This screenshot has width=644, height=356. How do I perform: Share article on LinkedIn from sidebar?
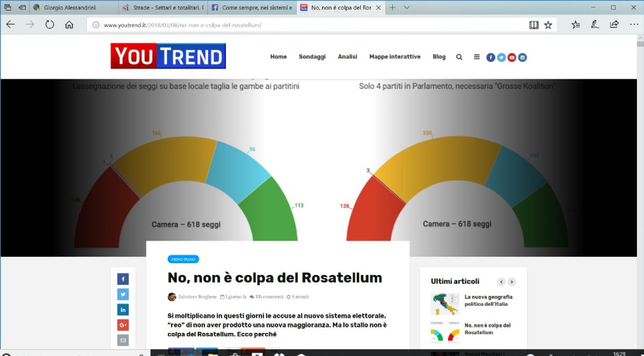(123, 310)
